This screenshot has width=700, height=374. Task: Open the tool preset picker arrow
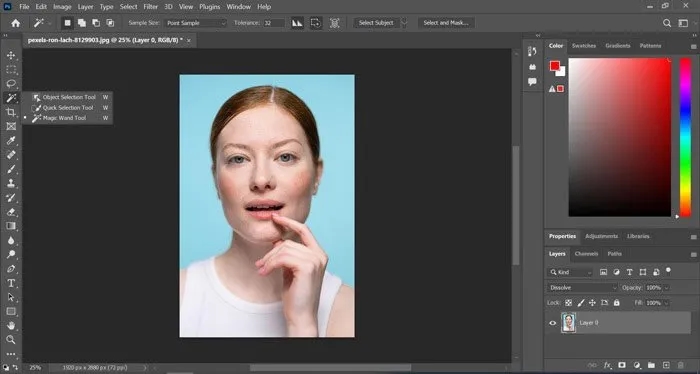pyautogui.click(x=49, y=23)
